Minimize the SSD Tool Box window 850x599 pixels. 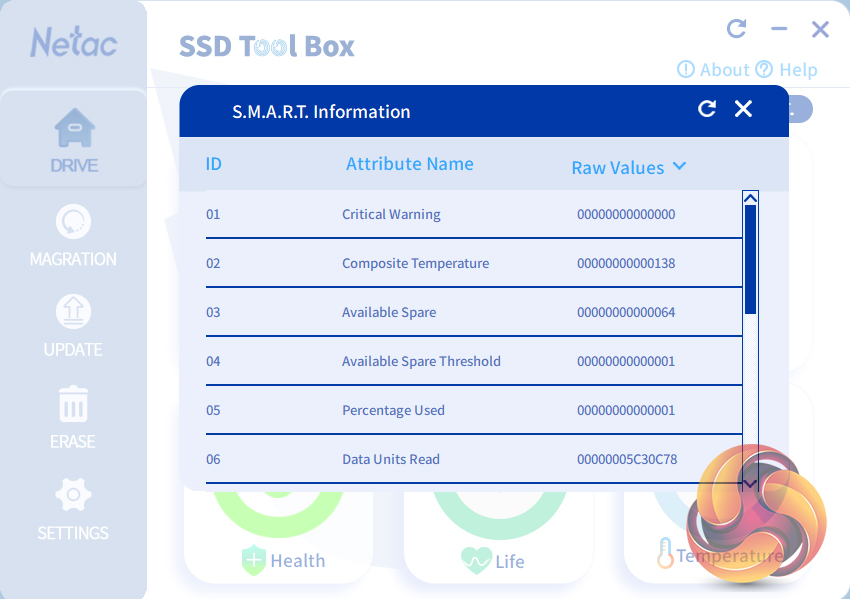(x=779, y=28)
